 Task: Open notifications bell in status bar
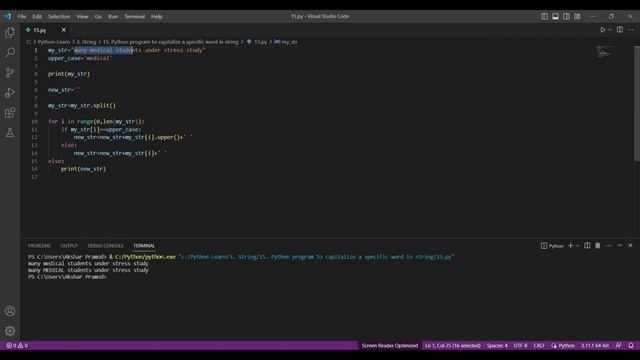coord(631,345)
